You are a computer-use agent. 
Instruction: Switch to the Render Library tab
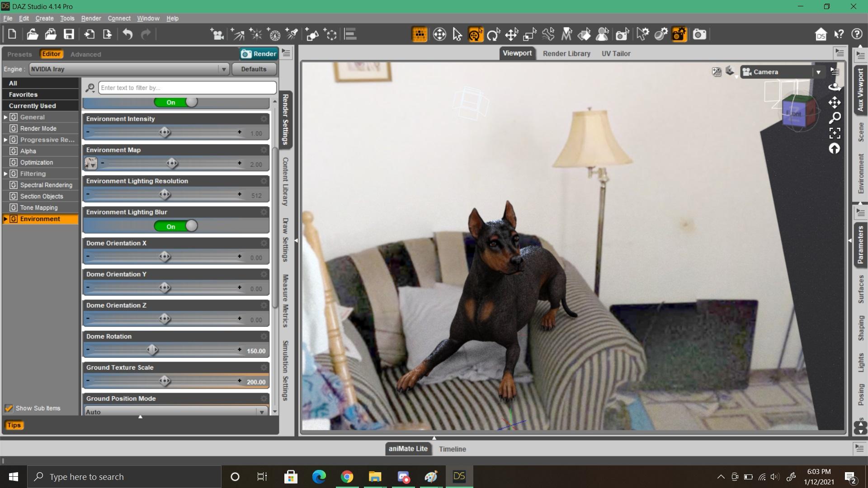pyautogui.click(x=566, y=53)
